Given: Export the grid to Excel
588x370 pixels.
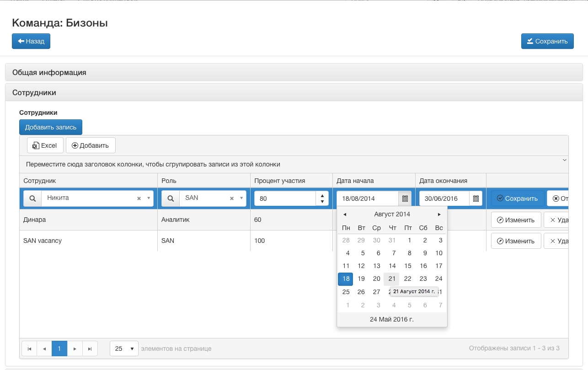Looking at the screenshot, I should click(45, 145).
